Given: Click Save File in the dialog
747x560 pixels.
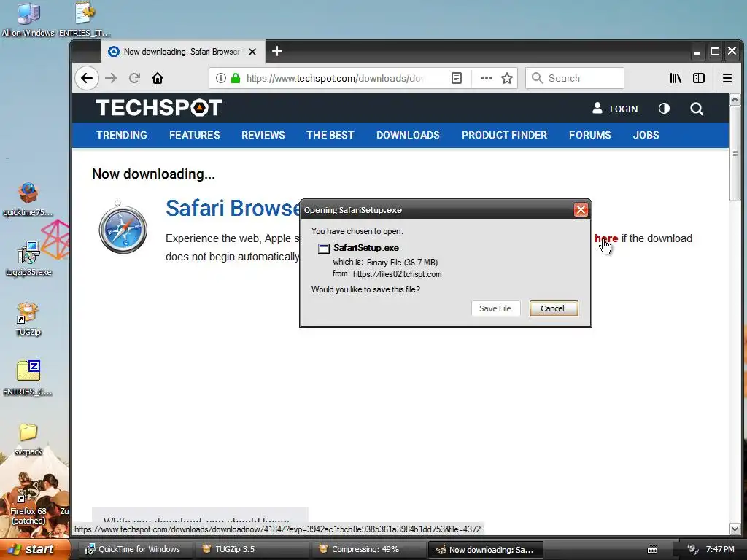Looking at the screenshot, I should (x=495, y=308).
